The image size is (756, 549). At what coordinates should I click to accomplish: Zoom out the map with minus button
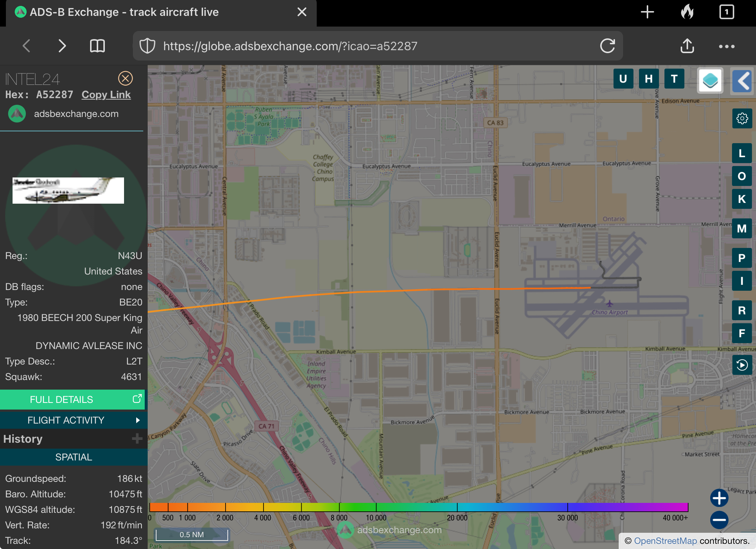719,520
